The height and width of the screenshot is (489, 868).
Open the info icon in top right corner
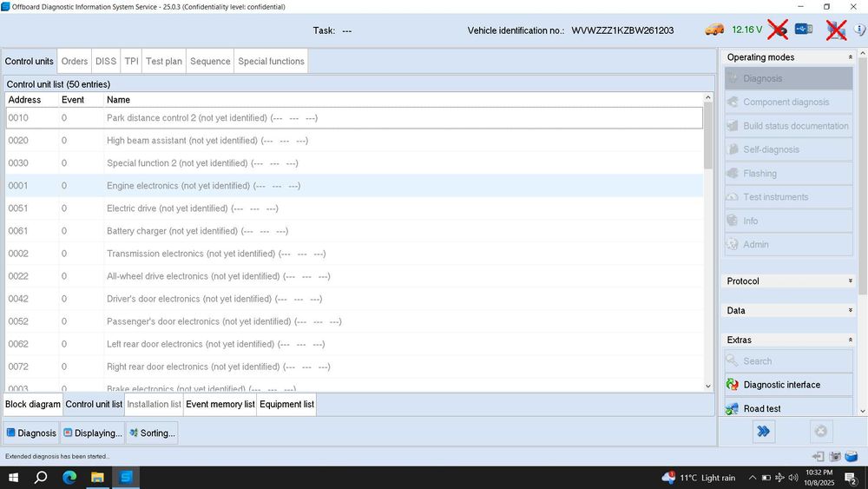click(860, 30)
